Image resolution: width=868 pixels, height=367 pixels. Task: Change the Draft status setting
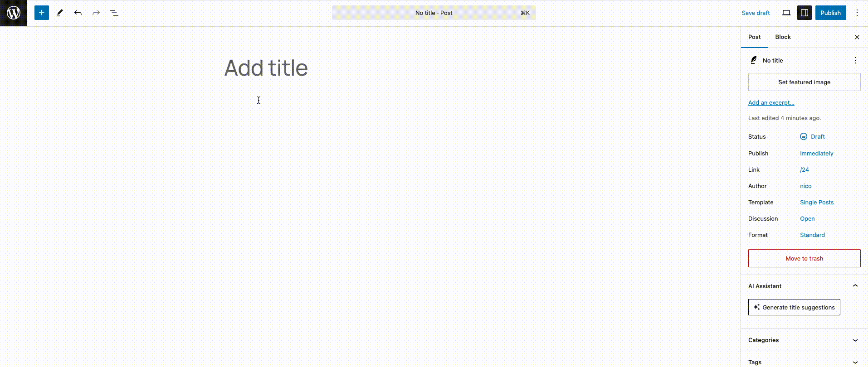pyautogui.click(x=812, y=136)
